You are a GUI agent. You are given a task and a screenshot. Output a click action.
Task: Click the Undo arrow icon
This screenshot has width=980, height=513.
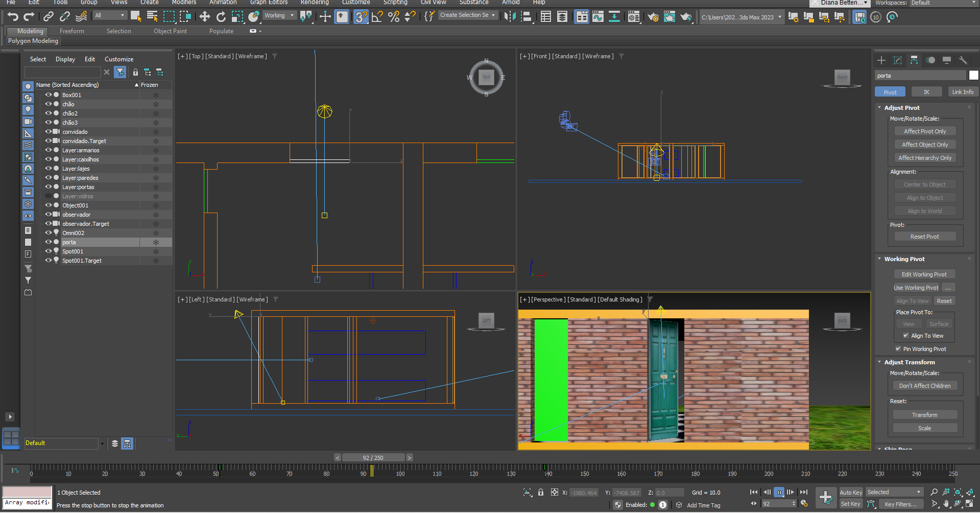(x=13, y=17)
